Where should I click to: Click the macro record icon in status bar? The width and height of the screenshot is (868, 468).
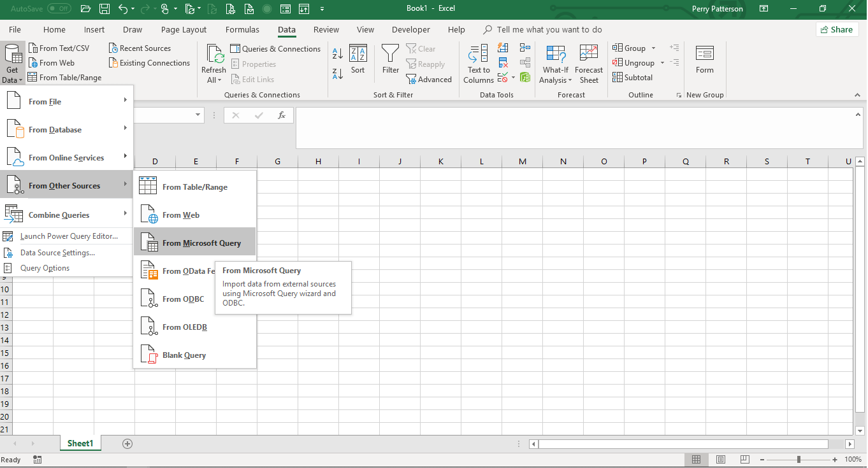click(37, 460)
